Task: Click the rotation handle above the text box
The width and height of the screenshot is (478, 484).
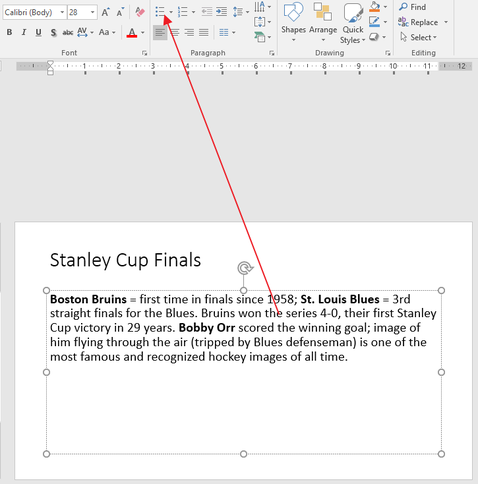Action: pyautogui.click(x=245, y=268)
